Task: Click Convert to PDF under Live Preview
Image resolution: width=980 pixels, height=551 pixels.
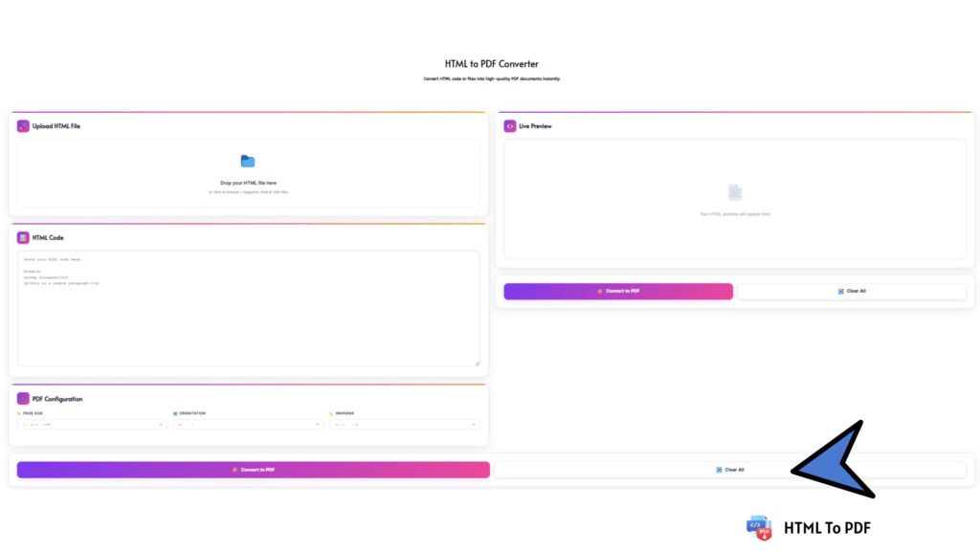Action: (618, 291)
